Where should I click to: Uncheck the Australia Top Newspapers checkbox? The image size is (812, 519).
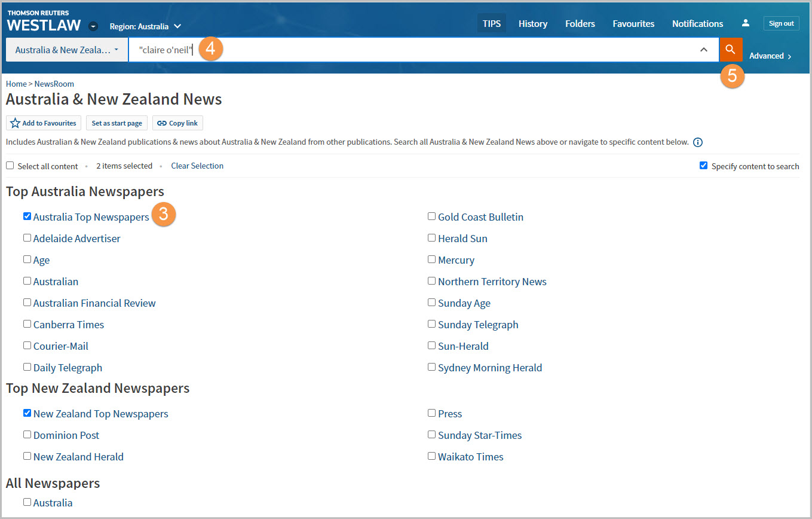pyautogui.click(x=27, y=216)
